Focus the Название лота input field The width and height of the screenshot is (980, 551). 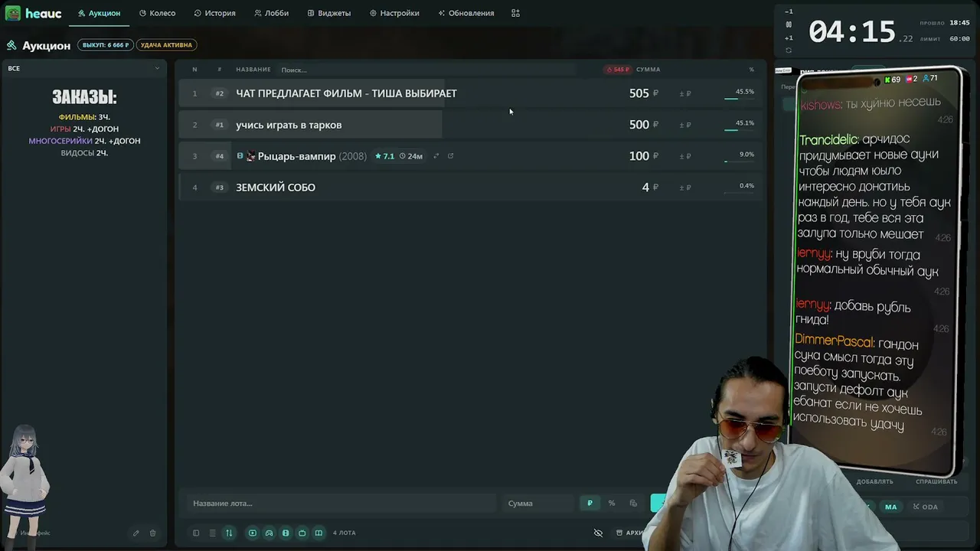[340, 503]
